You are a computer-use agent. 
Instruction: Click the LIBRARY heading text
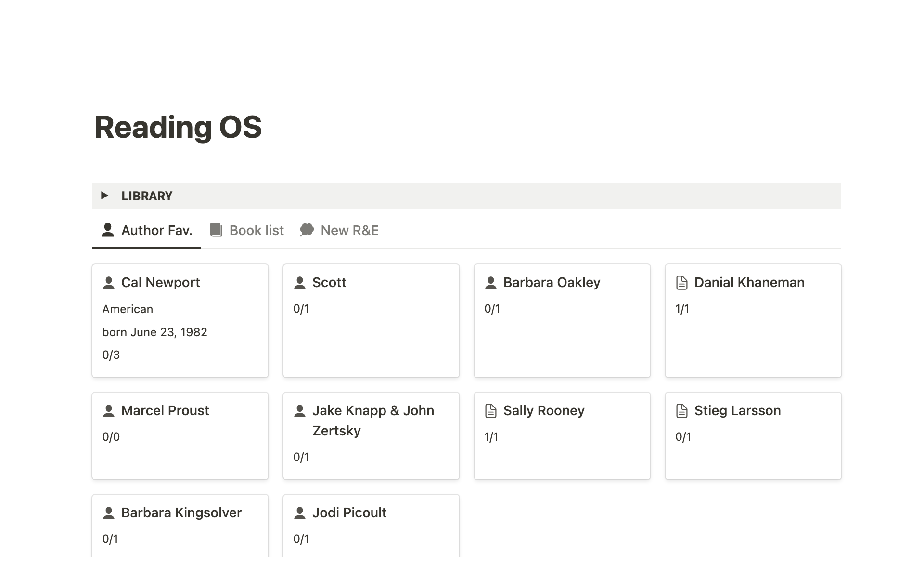tap(147, 196)
